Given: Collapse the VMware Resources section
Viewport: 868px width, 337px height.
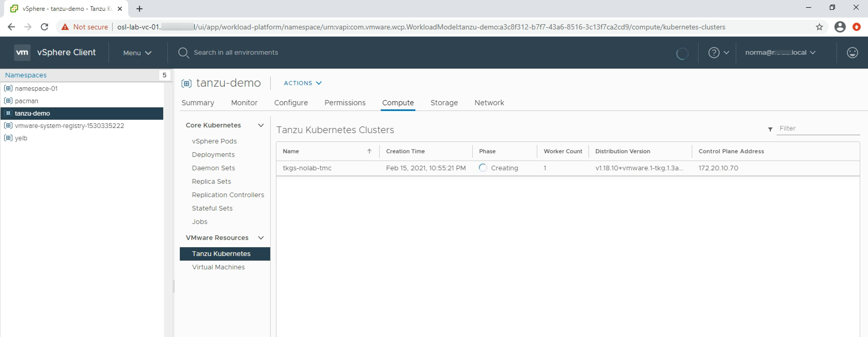Looking at the screenshot, I should point(260,238).
